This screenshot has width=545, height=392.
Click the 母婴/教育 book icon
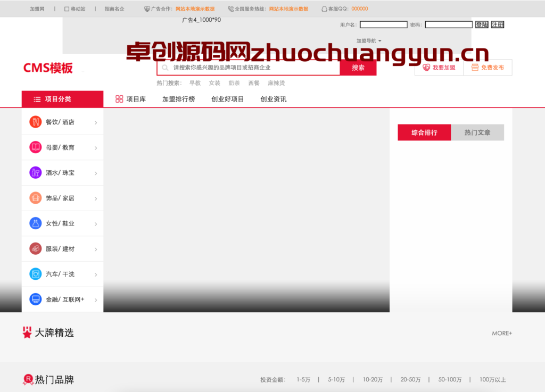tap(36, 147)
